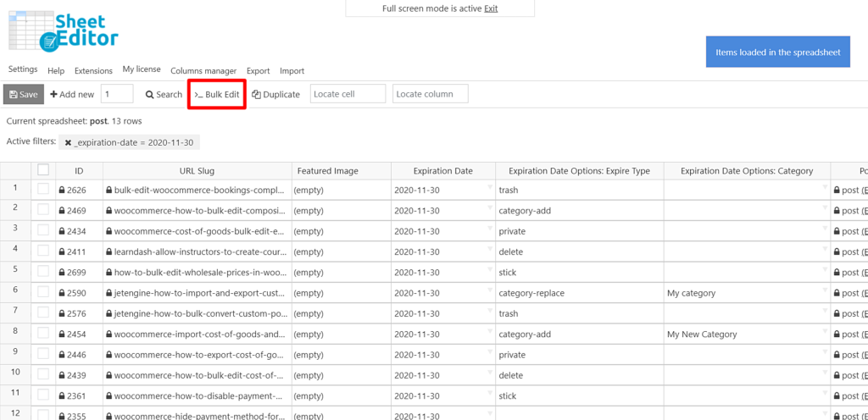Open My license menu item
The height and width of the screenshot is (420, 868).
click(x=142, y=69)
